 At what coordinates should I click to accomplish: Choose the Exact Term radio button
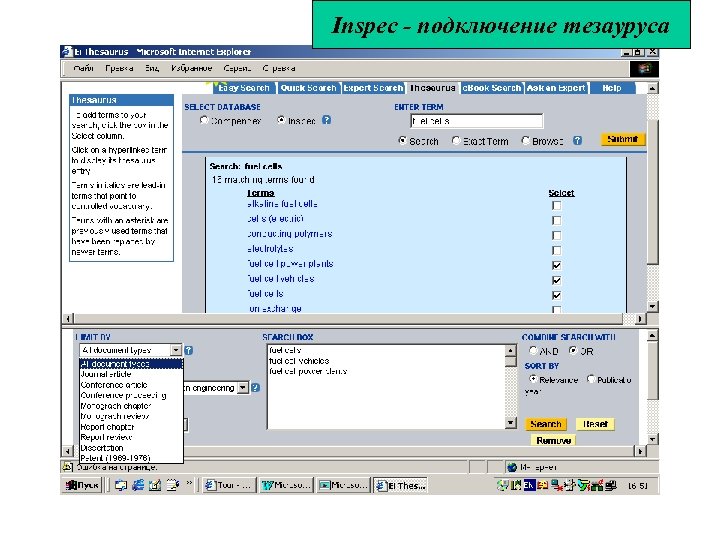tap(456, 141)
